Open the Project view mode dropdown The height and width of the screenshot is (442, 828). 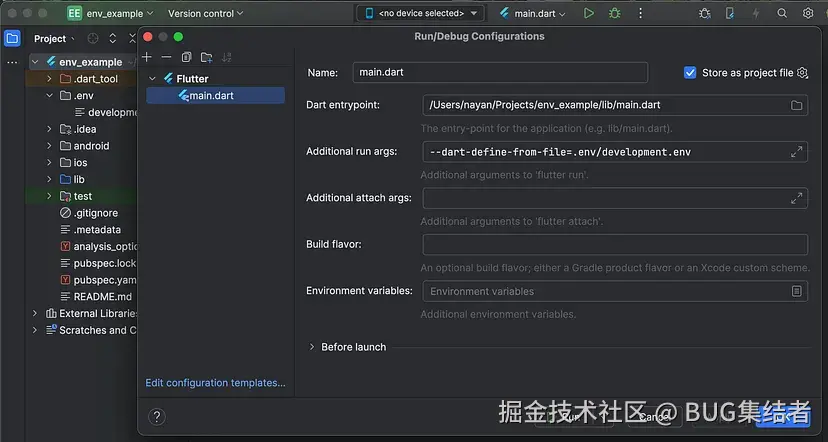coord(54,39)
